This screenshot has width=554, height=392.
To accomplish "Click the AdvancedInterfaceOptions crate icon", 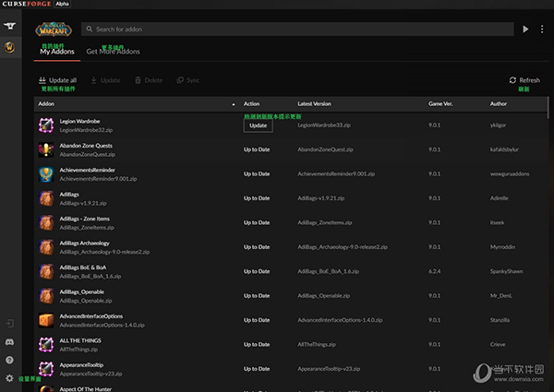I will [46, 320].
